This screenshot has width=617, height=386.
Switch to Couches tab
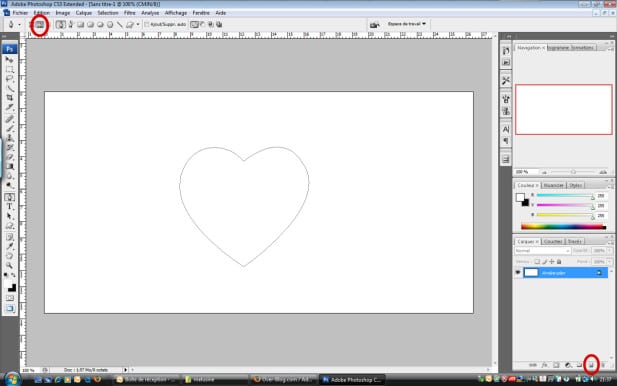click(x=553, y=241)
